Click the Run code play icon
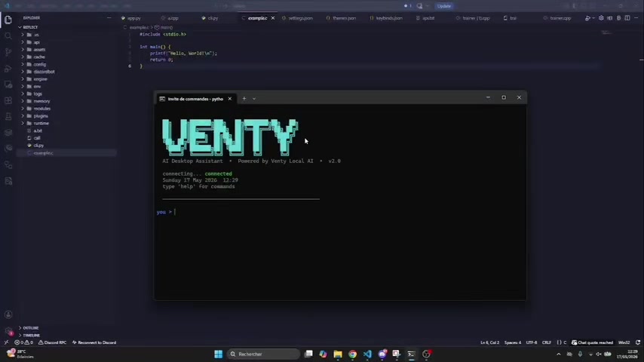Screen dimensions: 644x362 point(587,18)
